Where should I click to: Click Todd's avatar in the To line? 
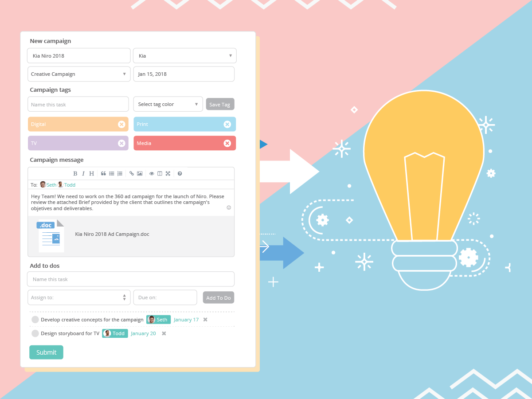pyautogui.click(x=61, y=184)
